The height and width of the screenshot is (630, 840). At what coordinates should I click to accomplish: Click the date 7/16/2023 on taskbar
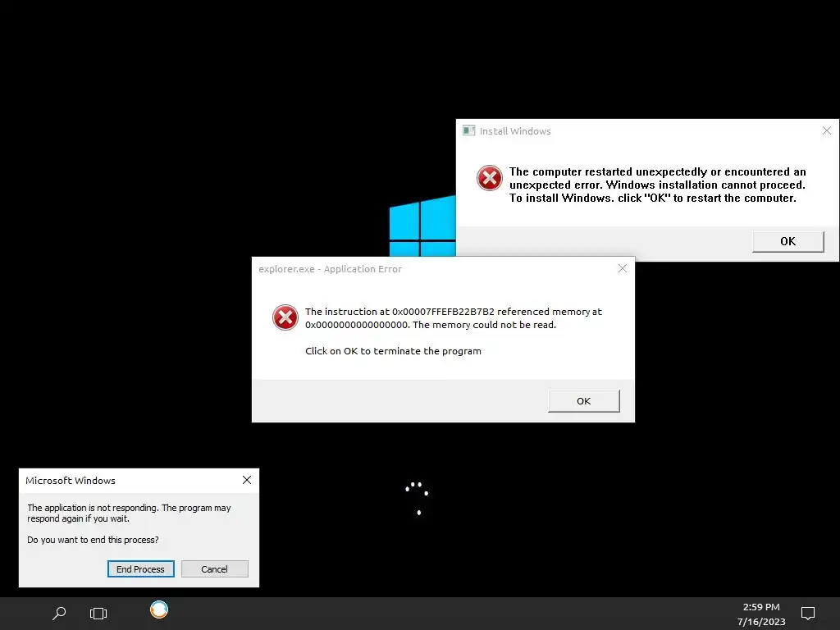point(761,622)
